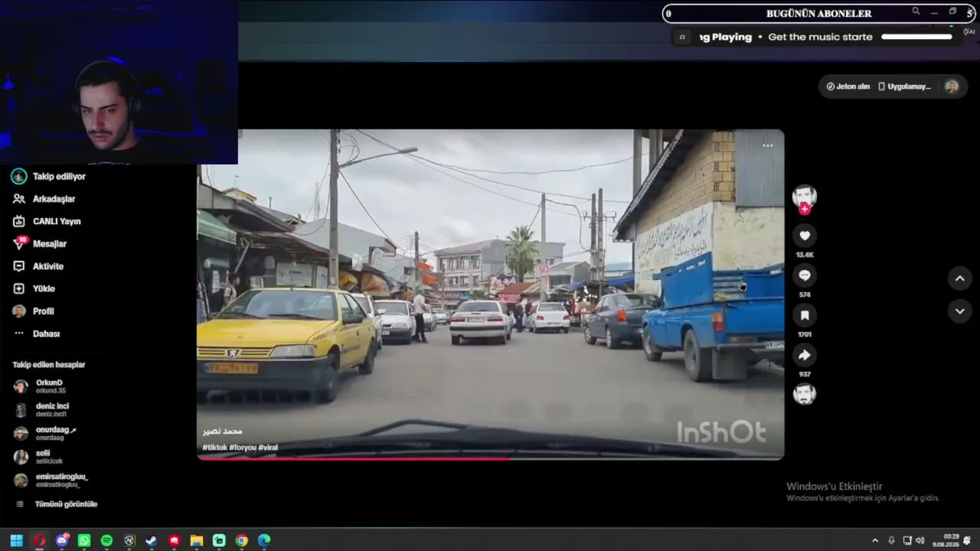
Task: Click the Uygulamay... app download button
Action: (x=904, y=86)
